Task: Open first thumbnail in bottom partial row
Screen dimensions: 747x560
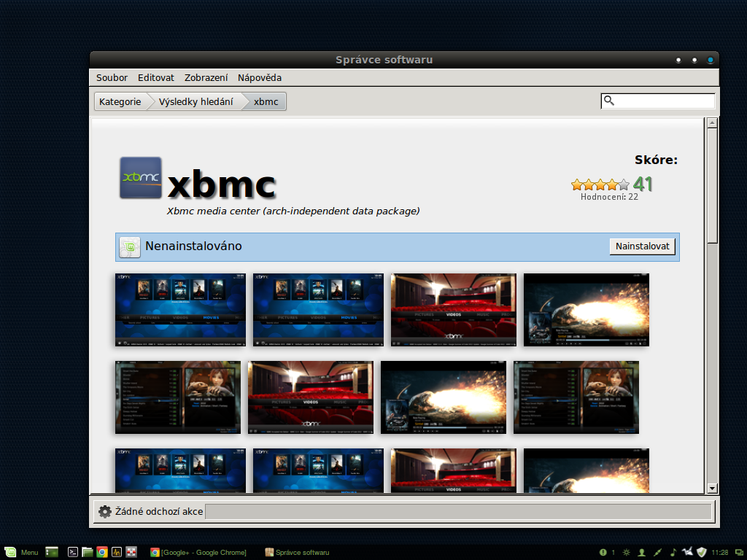Action: [x=180, y=470]
